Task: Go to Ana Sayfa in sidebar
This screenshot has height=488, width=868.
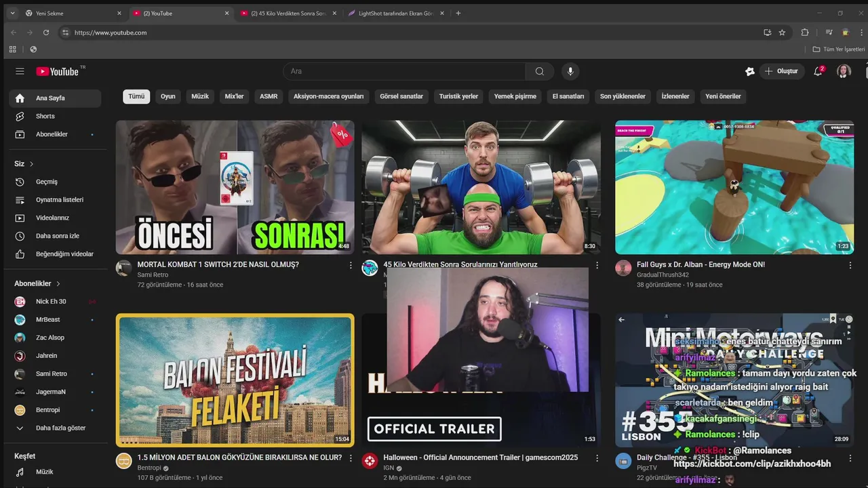Action: tap(55, 98)
